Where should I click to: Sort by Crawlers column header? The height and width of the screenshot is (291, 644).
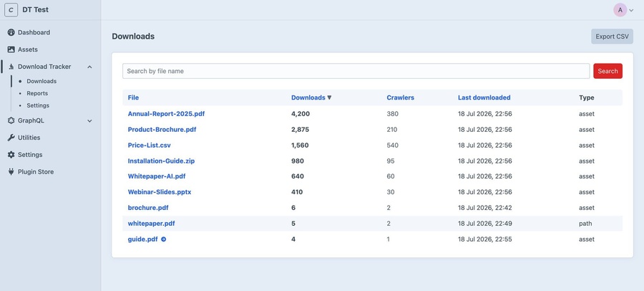coord(400,97)
